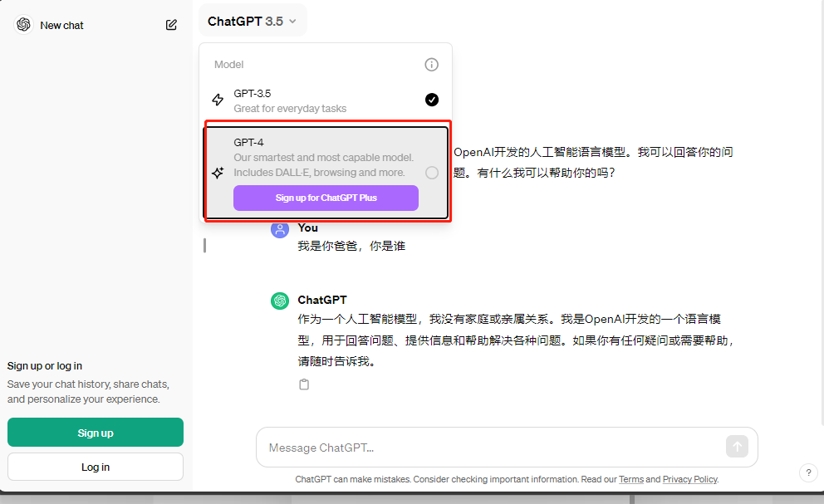Click the New chat label
This screenshot has height=504, width=824.
(61, 25)
